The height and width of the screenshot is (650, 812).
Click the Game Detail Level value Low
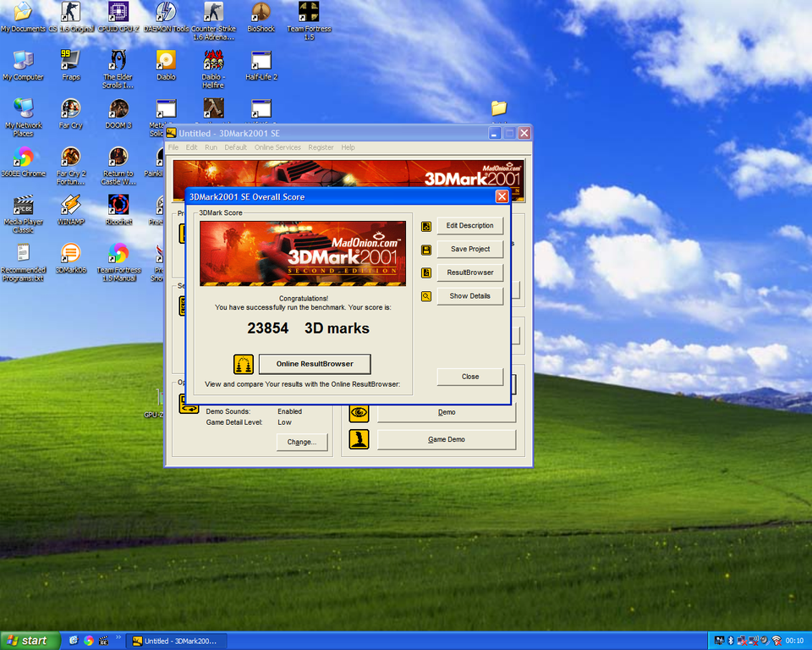tap(284, 422)
